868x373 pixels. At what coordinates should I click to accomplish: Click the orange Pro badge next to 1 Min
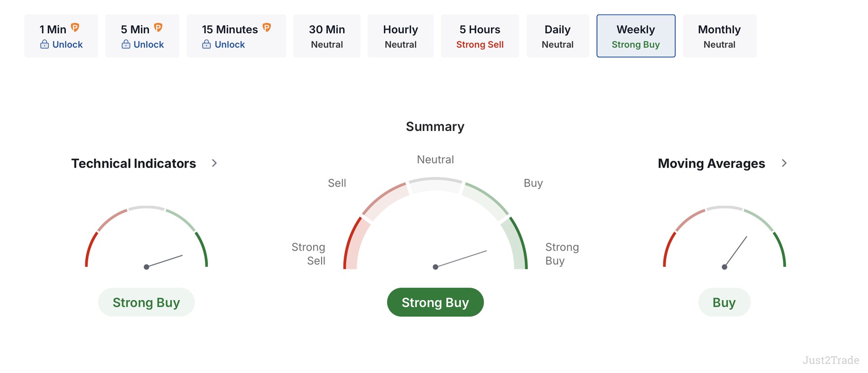76,28
